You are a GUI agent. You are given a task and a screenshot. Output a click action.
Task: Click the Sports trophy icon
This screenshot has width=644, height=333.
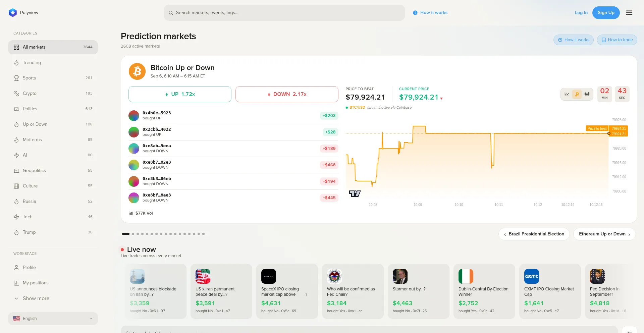tap(16, 78)
